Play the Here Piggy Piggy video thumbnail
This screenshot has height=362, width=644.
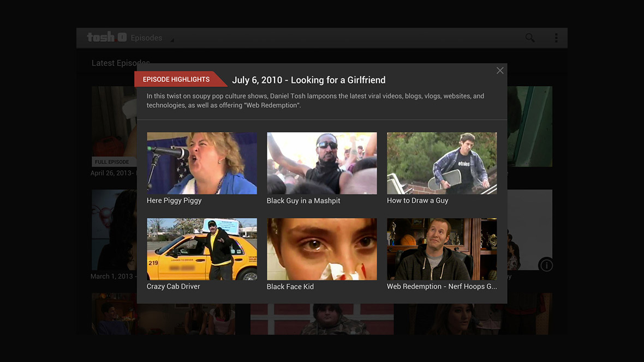click(x=201, y=163)
